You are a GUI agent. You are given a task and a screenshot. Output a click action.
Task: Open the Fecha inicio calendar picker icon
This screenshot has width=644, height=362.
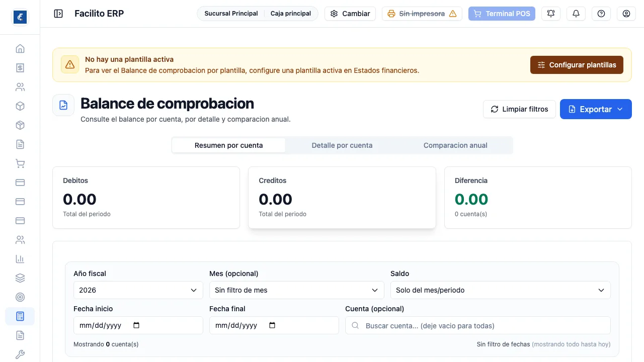pos(136,325)
